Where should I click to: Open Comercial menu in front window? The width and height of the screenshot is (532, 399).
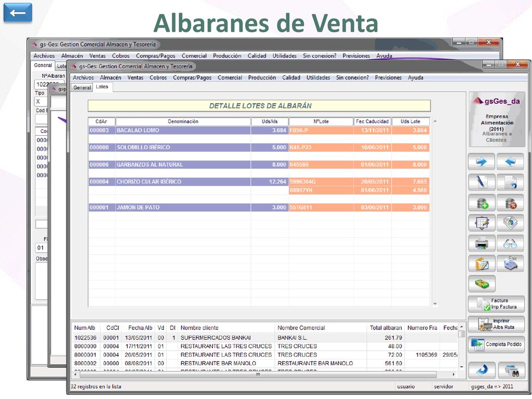[x=230, y=78]
